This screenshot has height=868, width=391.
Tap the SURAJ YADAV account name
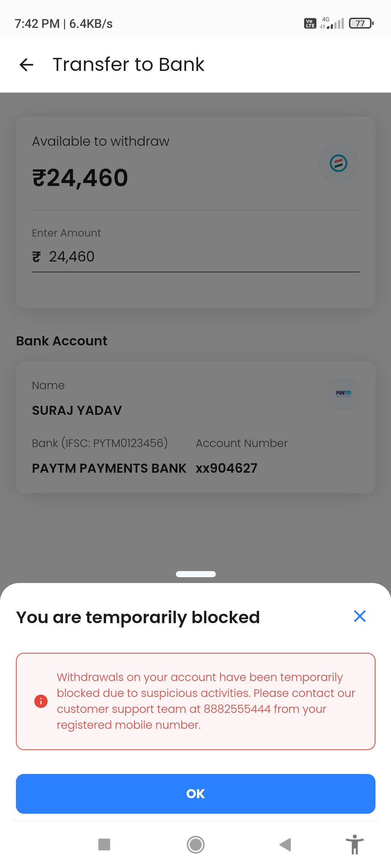point(77,410)
